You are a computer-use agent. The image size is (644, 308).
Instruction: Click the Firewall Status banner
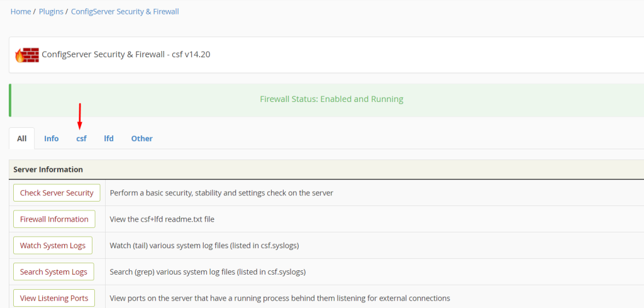[331, 99]
